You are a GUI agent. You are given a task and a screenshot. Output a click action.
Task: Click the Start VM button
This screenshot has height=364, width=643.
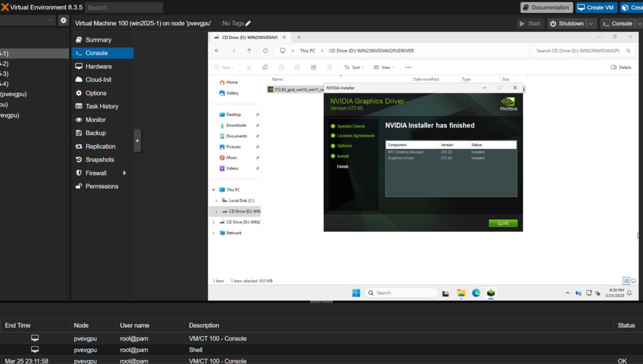[530, 24]
